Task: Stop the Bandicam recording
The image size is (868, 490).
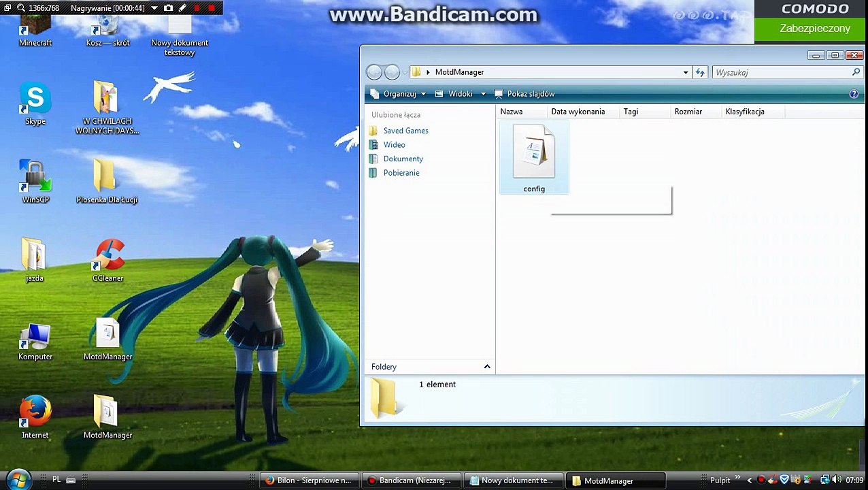Action: point(212,7)
